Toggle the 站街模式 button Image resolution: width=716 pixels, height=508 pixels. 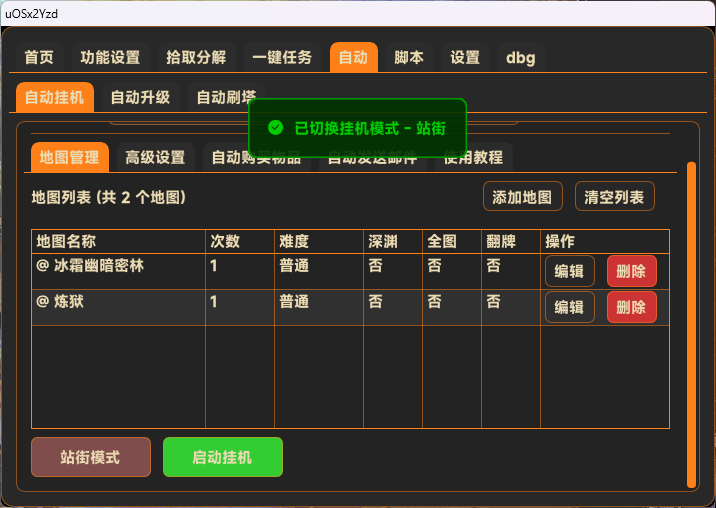point(91,457)
